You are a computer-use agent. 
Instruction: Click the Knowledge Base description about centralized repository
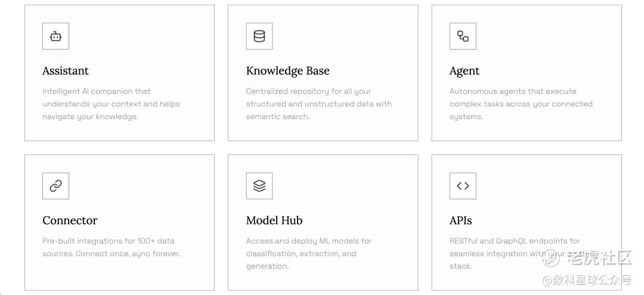(318, 104)
